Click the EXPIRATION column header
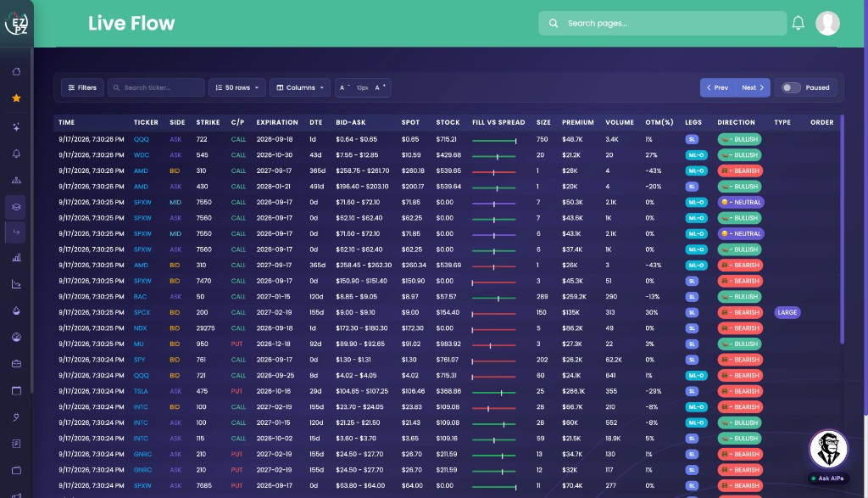Viewport: 868px width, 498px height. [277, 122]
